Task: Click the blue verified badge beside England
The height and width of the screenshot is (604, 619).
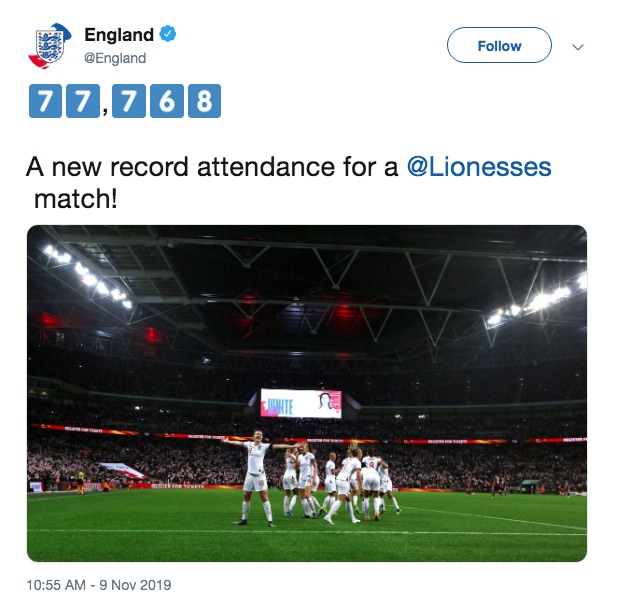Action: pyautogui.click(x=169, y=35)
